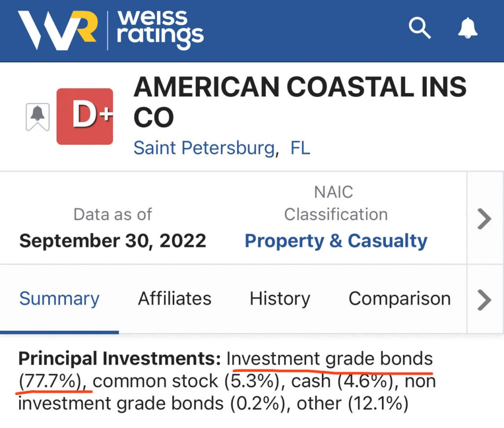The image size is (504, 428).
Task: Open notifications bell in header
Action: (x=468, y=28)
